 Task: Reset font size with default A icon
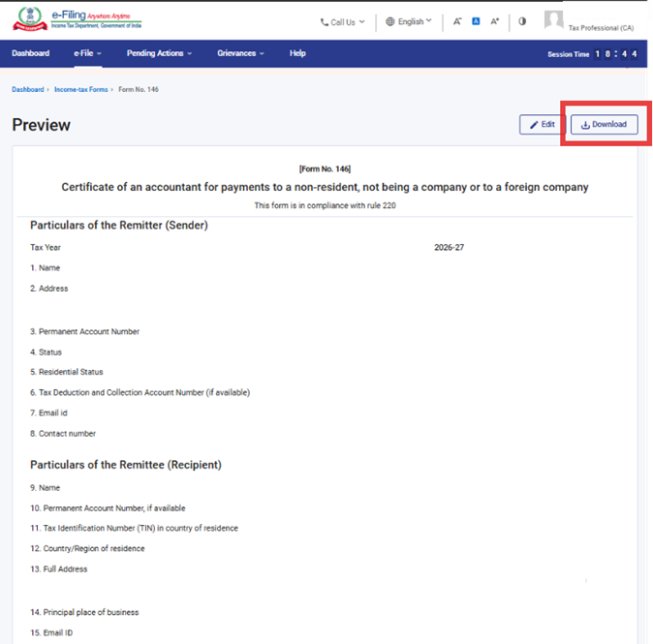(x=476, y=21)
